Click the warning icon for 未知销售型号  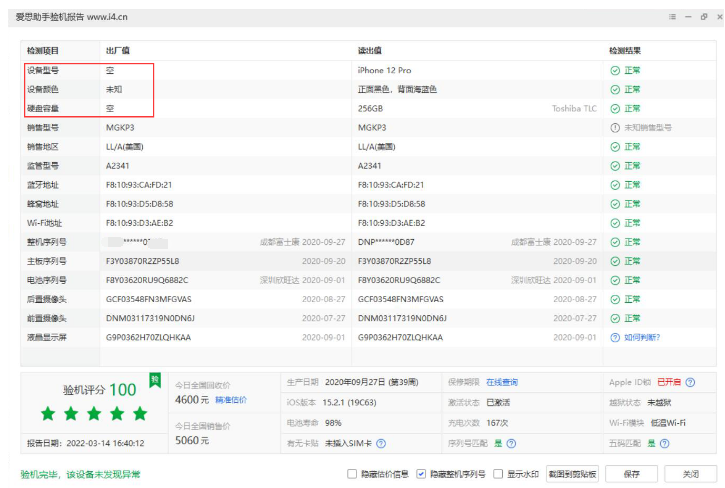click(615, 128)
